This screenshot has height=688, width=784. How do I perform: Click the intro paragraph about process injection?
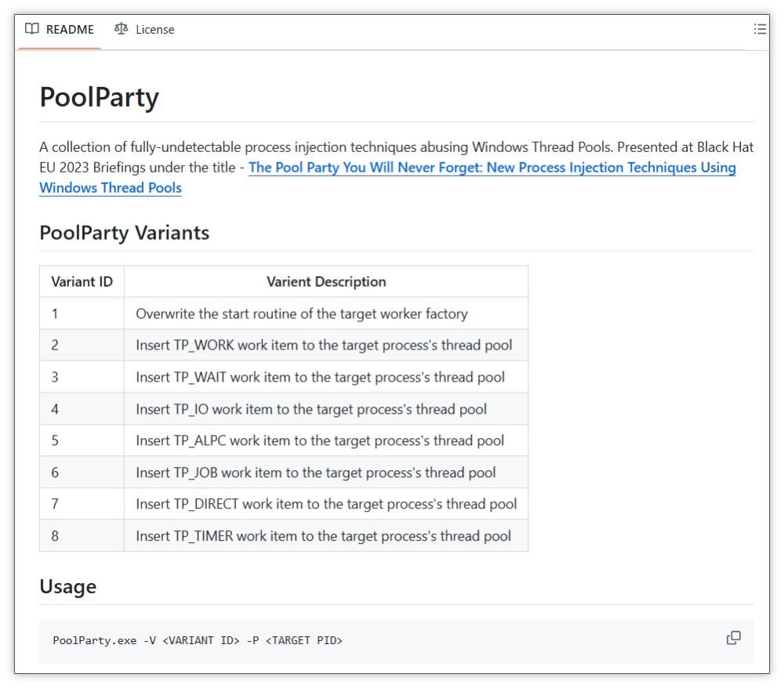396,168
